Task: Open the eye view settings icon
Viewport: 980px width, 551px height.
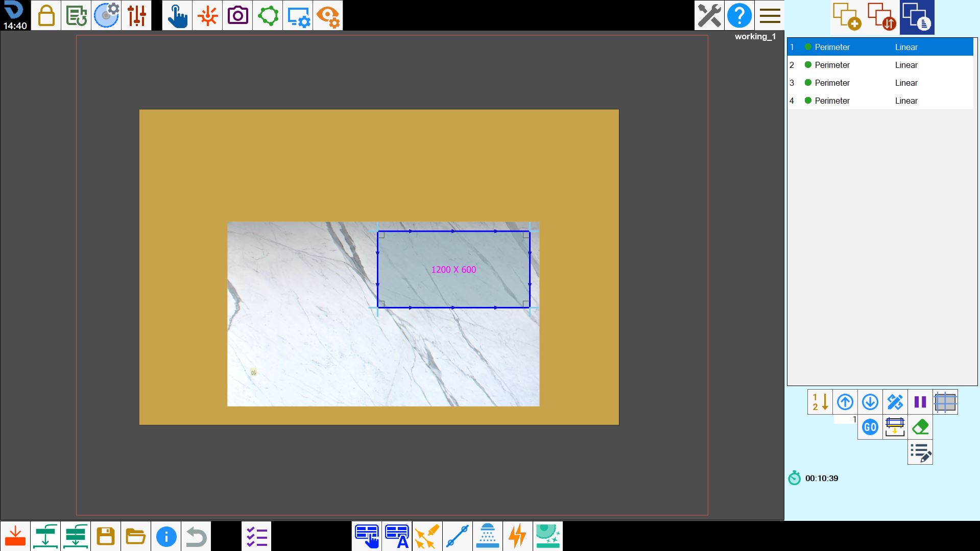Action: (x=328, y=15)
